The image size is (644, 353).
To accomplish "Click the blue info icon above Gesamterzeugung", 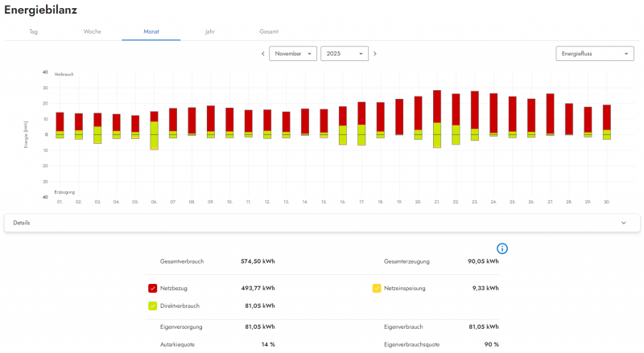I will coord(502,248).
